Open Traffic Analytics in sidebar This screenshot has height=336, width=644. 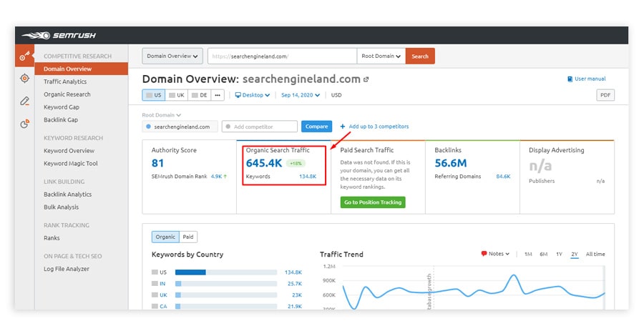tap(65, 81)
